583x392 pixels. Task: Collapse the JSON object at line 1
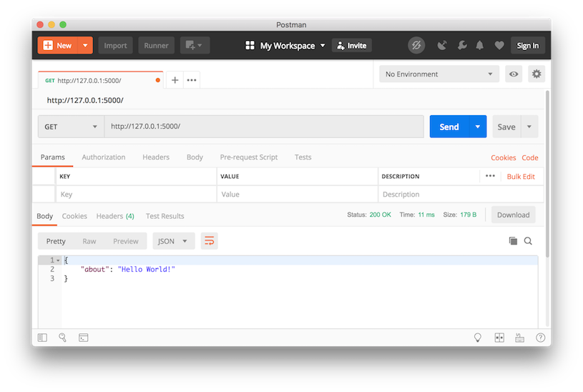[58, 260]
